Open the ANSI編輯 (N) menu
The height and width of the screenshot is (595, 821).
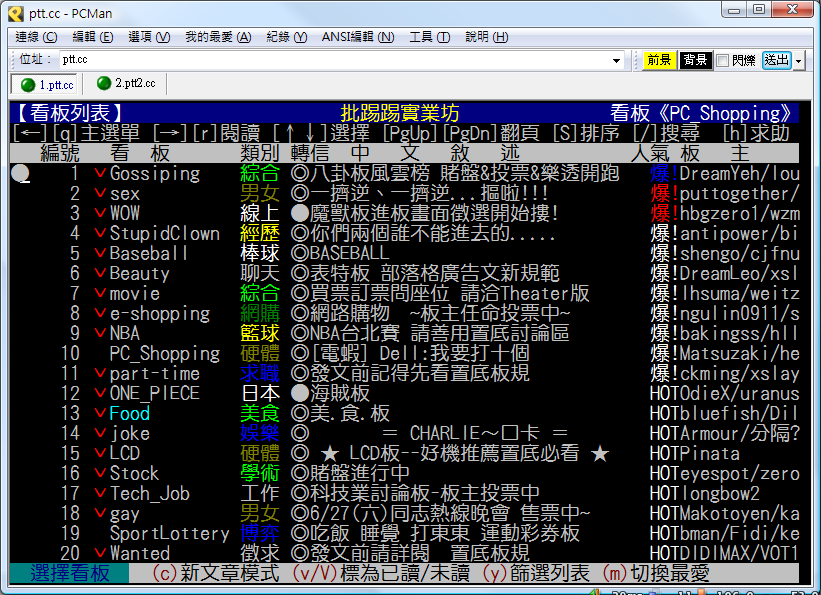tap(358, 37)
